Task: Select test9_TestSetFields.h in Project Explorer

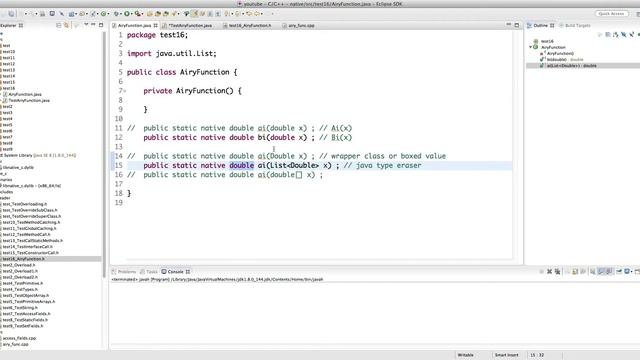Action: coord(22,326)
